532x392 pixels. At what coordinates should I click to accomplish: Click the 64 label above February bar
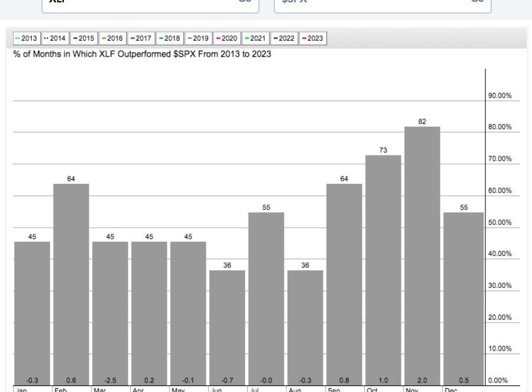click(x=71, y=179)
